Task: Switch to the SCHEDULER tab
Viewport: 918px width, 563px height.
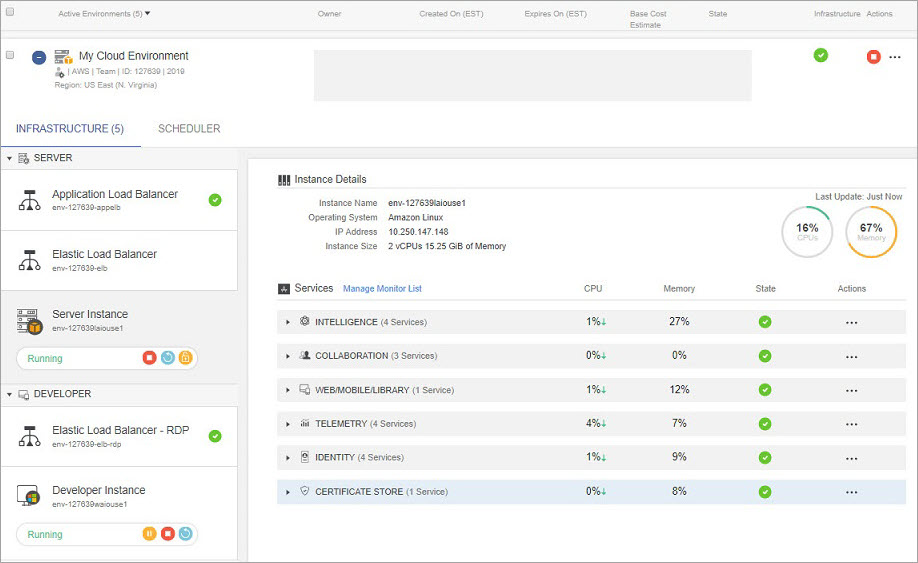Action: 189,129
